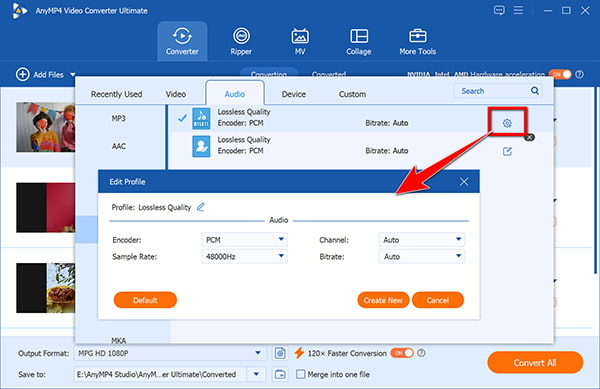
Task: Click the Add Files label
Action: pos(48,75)
